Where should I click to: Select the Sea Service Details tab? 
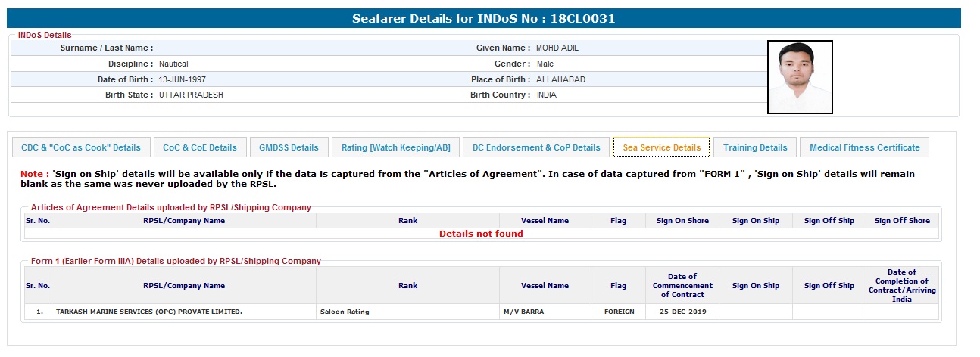click(x=661, y=147)
